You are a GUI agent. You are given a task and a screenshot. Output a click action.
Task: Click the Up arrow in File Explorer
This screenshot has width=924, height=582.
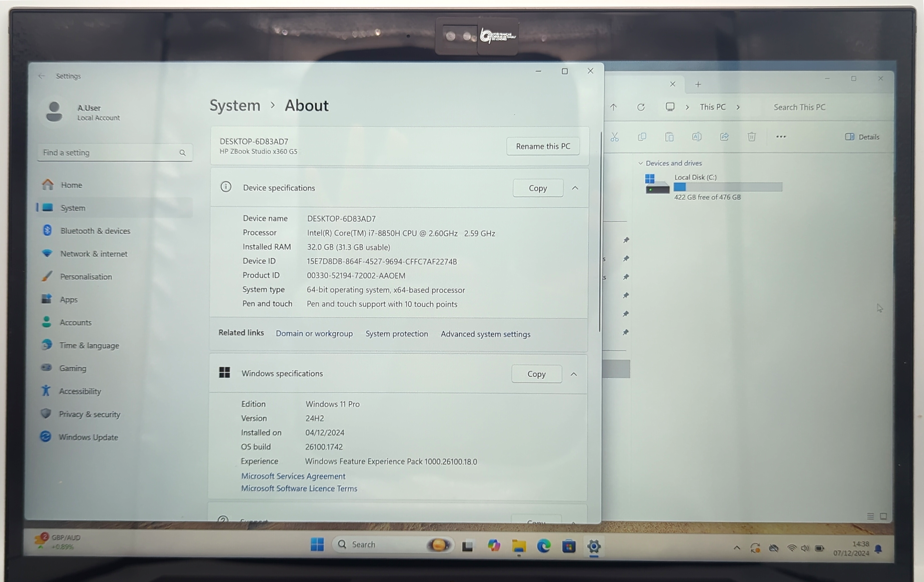(x=613, y=107)
